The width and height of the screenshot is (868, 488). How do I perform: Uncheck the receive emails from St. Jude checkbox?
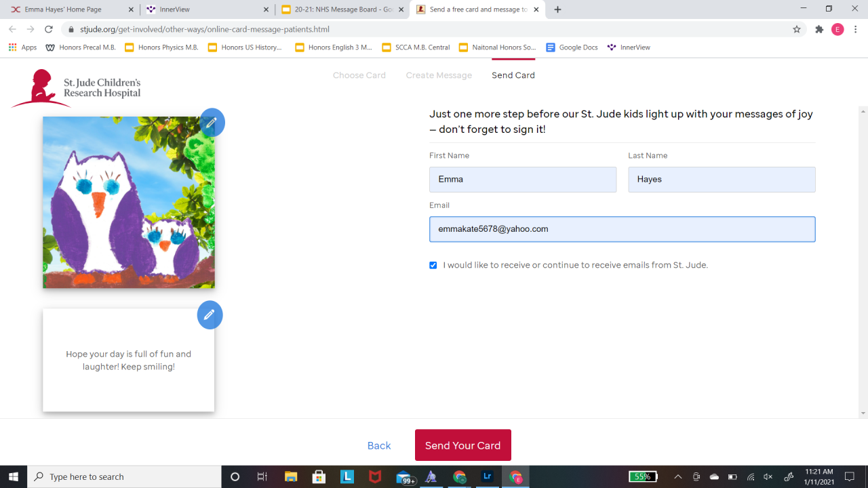pos(433,265)
